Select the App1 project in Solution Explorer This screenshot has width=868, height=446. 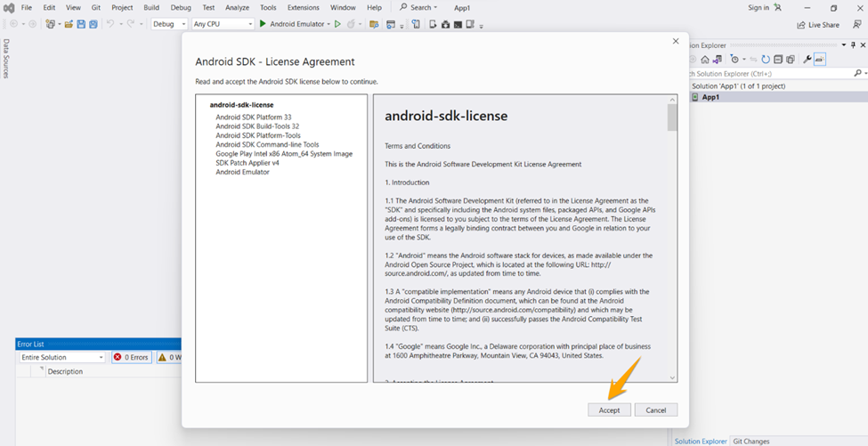pyautogui.click(x=710, y=97)
